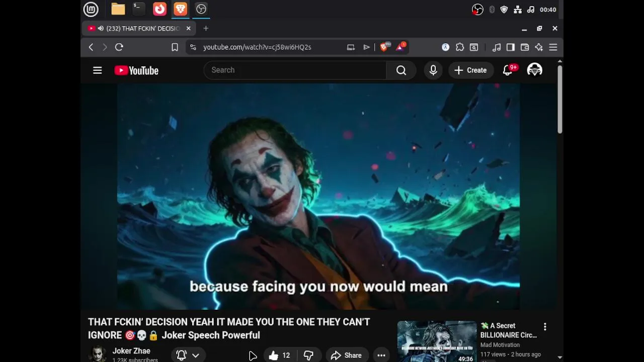Open a new browser tab

(206, 29)
